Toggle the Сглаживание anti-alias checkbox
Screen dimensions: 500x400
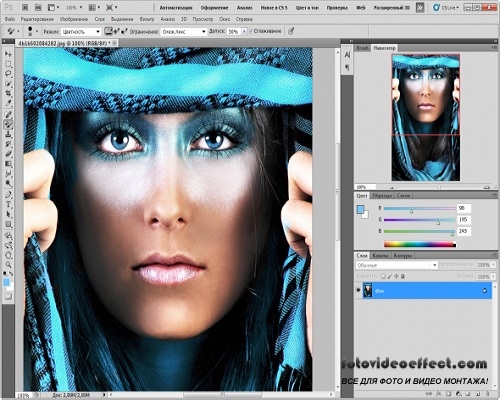(x=251, y=31)
